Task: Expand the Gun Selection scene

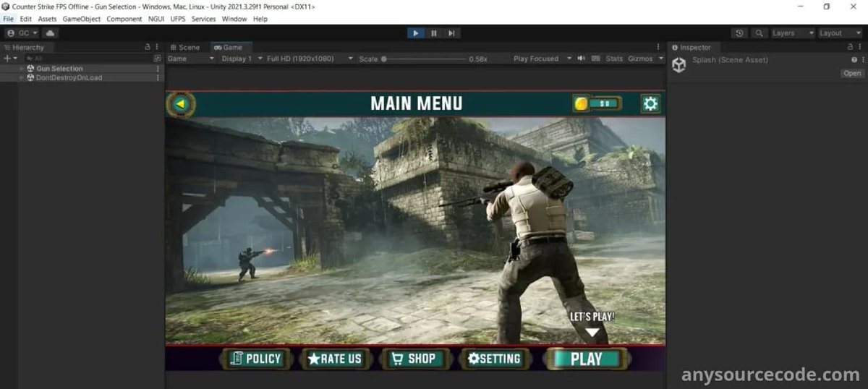Action: (21, 69)
